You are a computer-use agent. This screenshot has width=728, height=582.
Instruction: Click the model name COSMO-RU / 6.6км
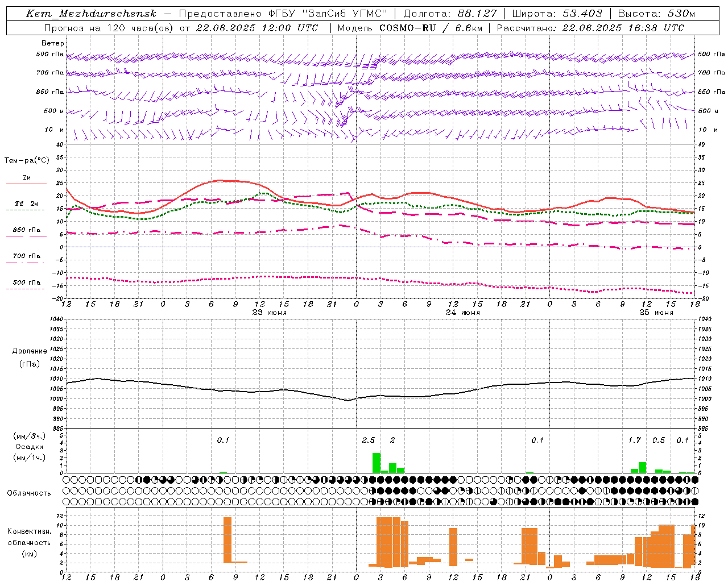(x=431, y=28)
